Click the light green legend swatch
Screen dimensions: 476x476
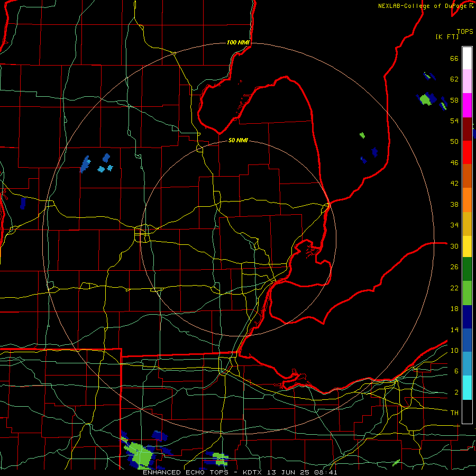[467, 293]
